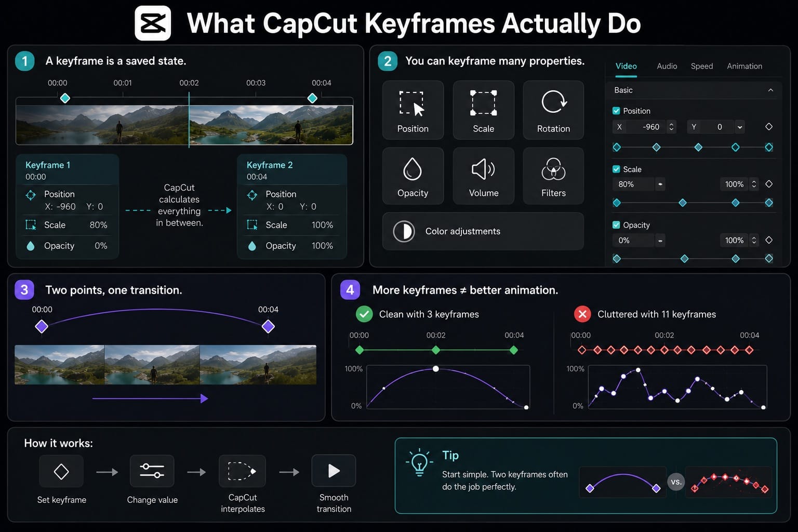Click 'Clean with 3 keyframes' text
The width and height of the screenshot is (798, 532).
coord(429,314)
